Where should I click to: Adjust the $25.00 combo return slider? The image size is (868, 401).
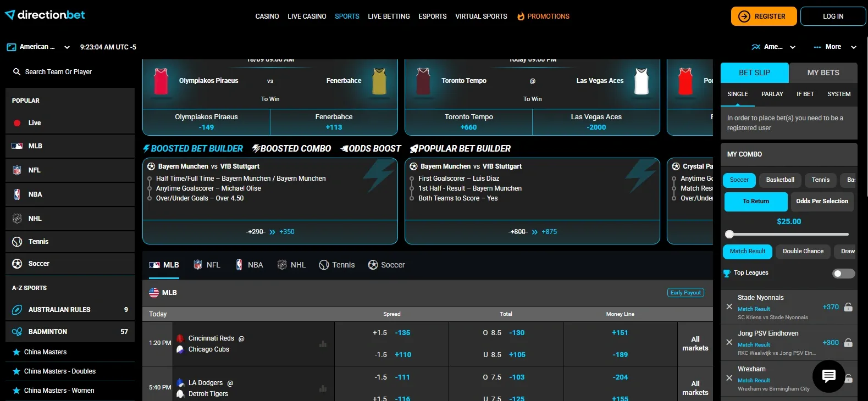click(729, 235)
